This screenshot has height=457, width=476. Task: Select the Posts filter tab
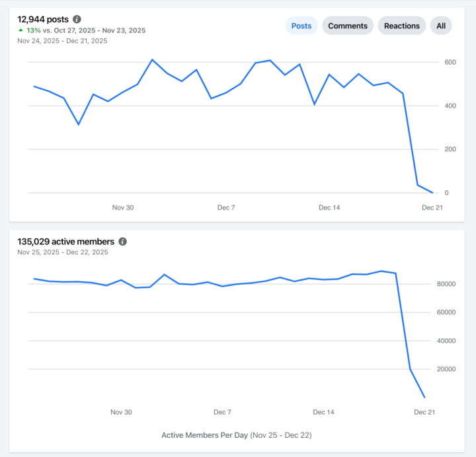tap(301, 26)
